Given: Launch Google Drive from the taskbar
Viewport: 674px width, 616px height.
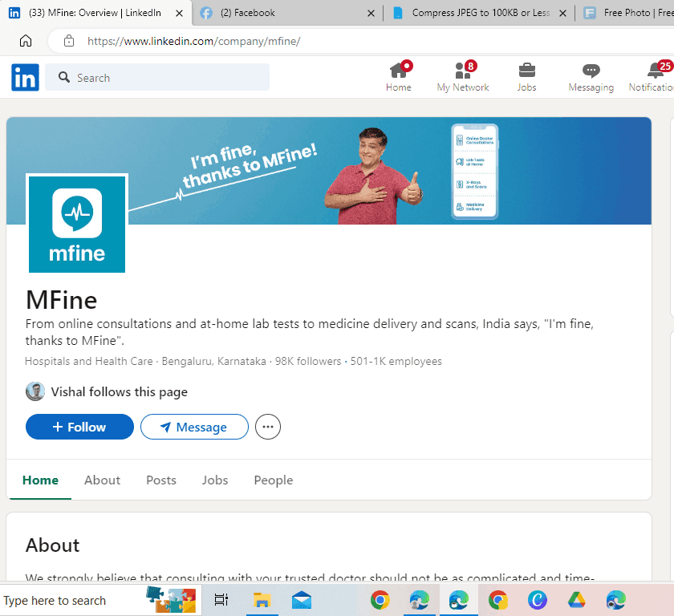Looking at the screenshot, I should (576, 600).
